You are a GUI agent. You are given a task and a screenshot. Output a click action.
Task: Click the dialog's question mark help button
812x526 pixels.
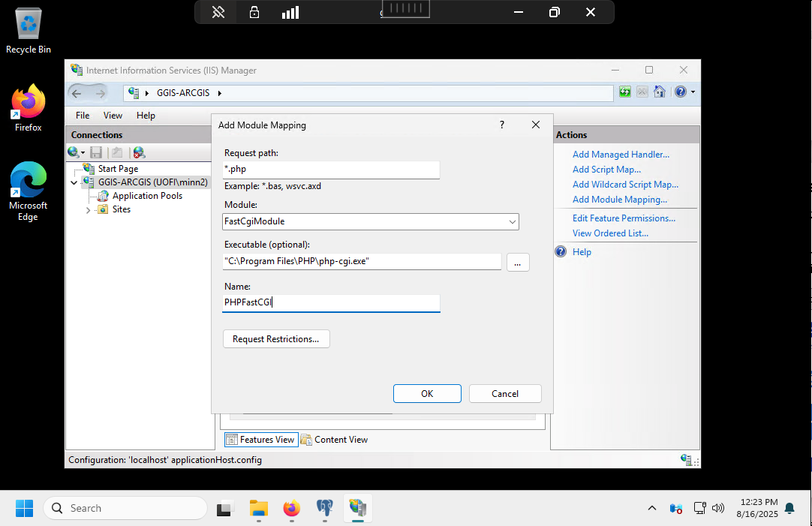pos(502,125)
